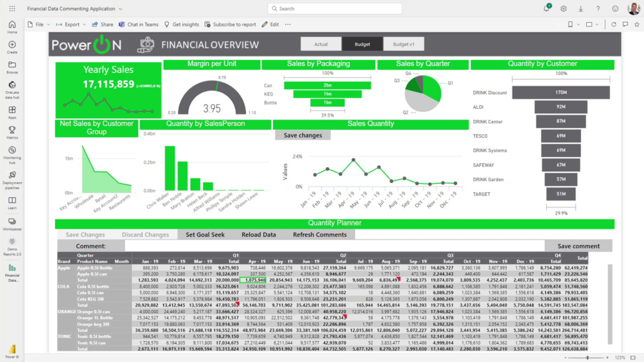Open Financial Data report in sidebar
Image resolution: width=644 pixels, height=362 pixels.
(x=12, y=273)
